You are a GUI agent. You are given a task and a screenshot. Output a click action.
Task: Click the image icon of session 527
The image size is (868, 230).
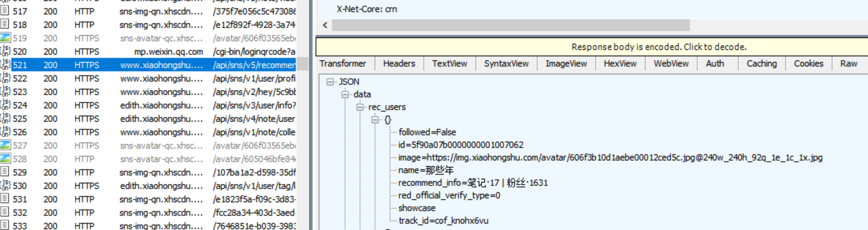click(5, 145)
